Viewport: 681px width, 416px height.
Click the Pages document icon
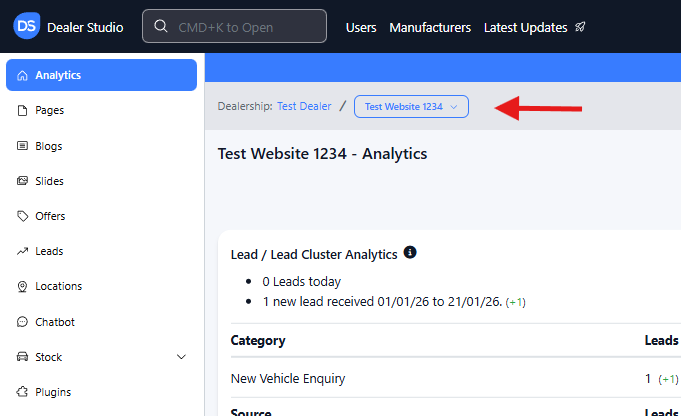tap(22, 111)
